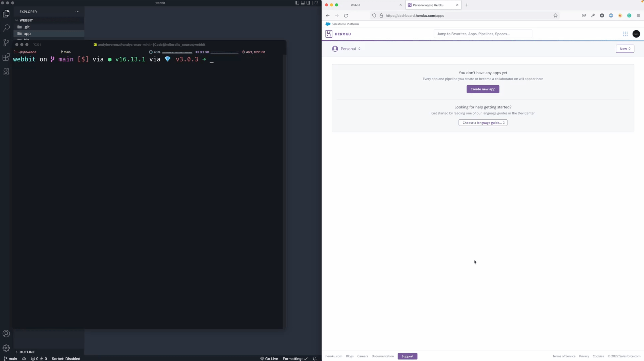
Task: Click 40% CPU indicator in terminal
Action: point(155,52)
